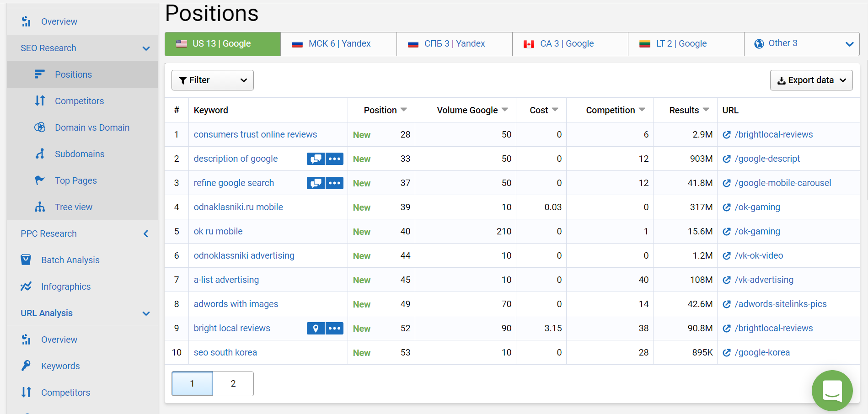Switch to the MCK 6 | Yandex tab
This screenshot has height=414, width=868.
338,44
